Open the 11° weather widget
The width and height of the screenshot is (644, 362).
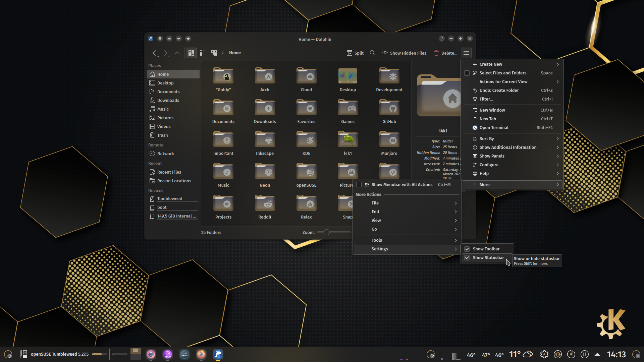pos(521,354)
